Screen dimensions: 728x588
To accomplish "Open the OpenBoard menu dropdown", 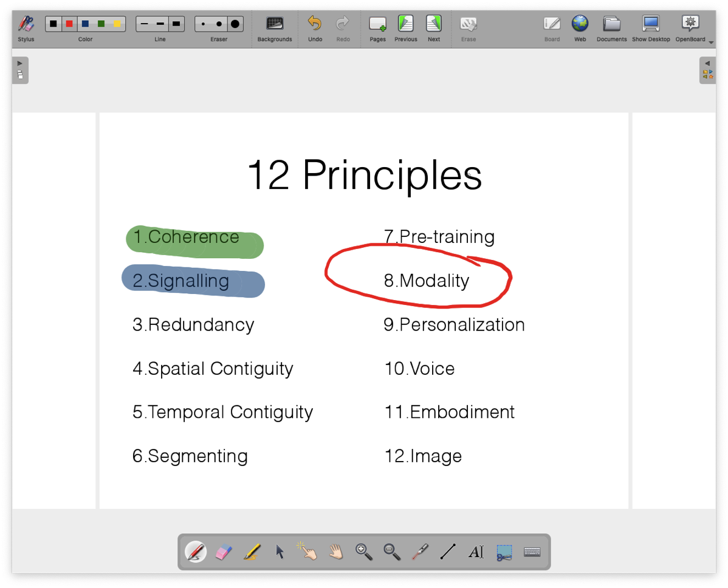I will (x=692, y=28).
